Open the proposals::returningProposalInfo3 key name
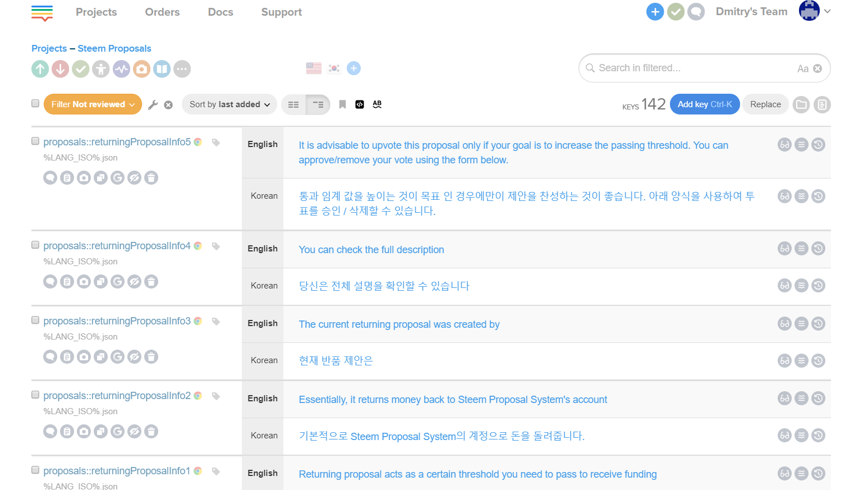Screen dimensions: 868x490 [117, 321]
